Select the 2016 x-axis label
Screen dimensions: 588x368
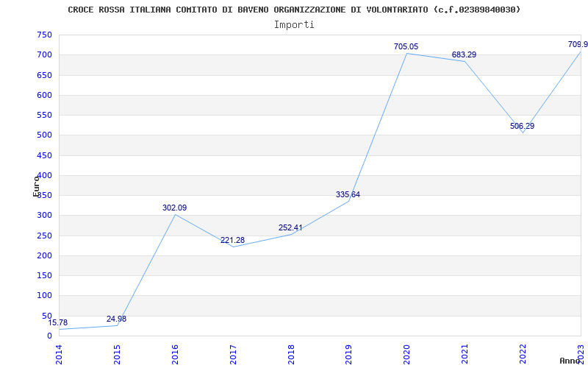pos(175,355)
